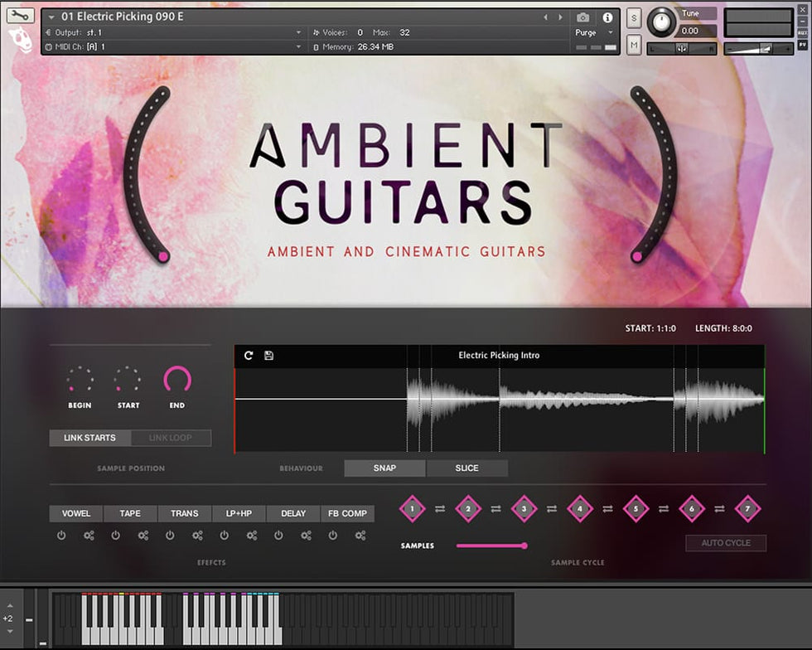Click the camera snapshot icon
Screen dimensions: 812x650
pos(582,17)
